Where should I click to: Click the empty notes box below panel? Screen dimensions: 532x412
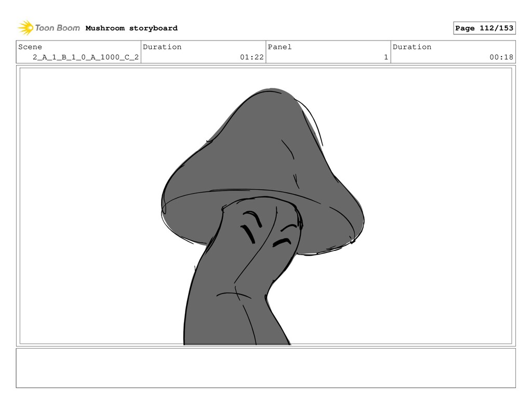coord(265,368)
